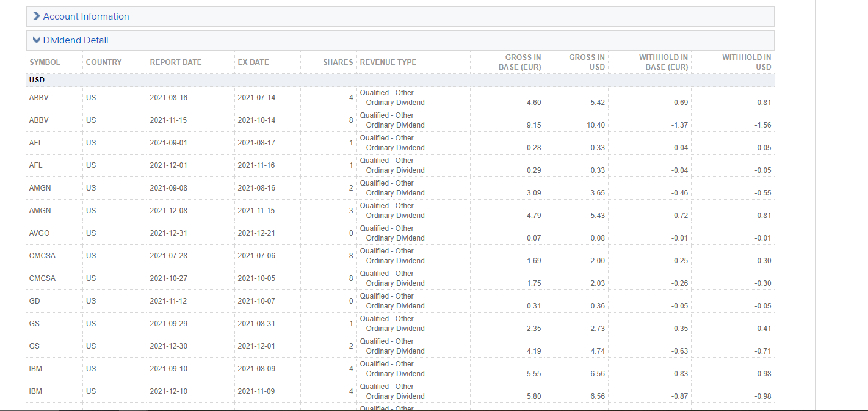The height and width of the screenshot is (411, 868).
Task: Click gross USD value 3.65
Action: coord(598,193)
